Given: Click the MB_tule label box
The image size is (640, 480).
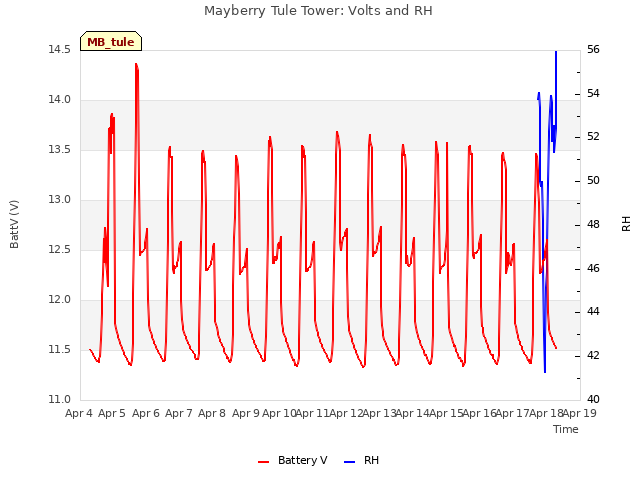Looking at the screenshot, I should pyautogui.click(x=111, y=41).
